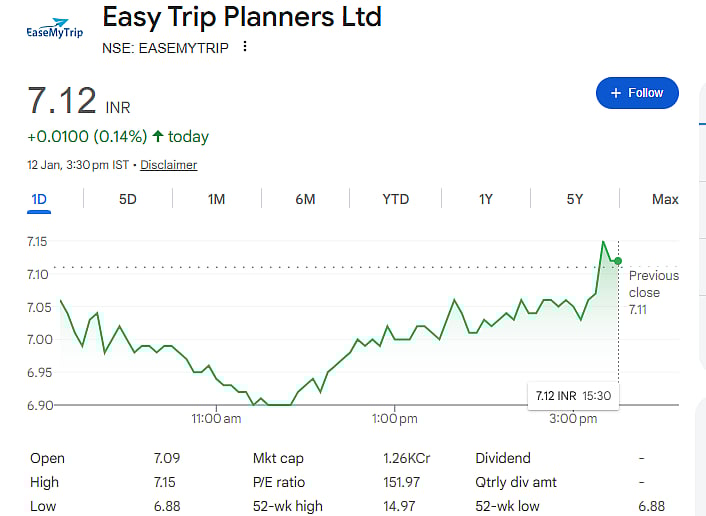Click the P/E ratio value 151.97

tap(401, 482)
